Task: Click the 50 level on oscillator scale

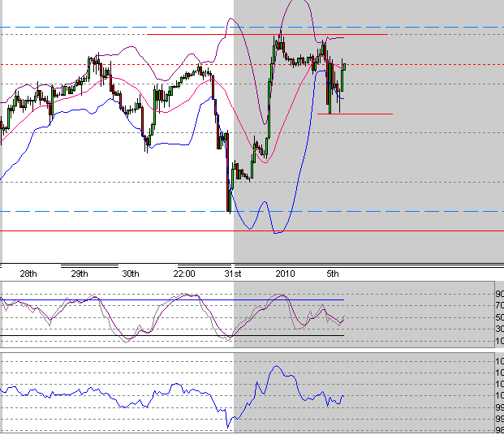Action: pos(499,317)
